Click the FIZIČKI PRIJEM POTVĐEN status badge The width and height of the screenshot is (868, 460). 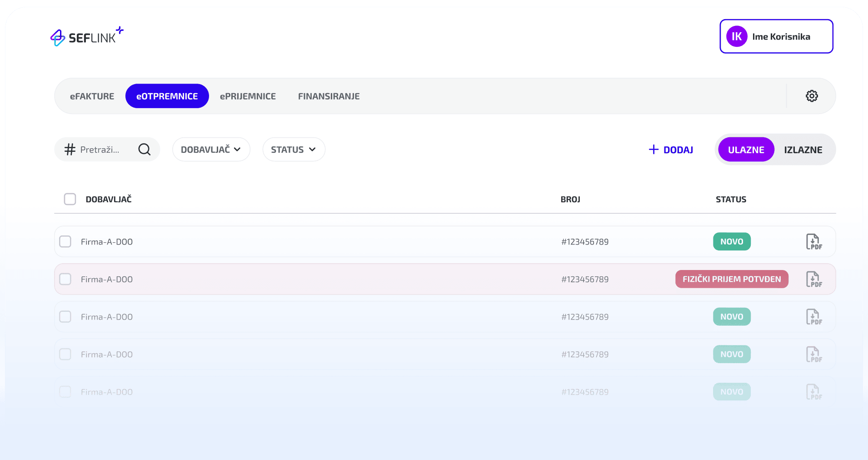731,279
